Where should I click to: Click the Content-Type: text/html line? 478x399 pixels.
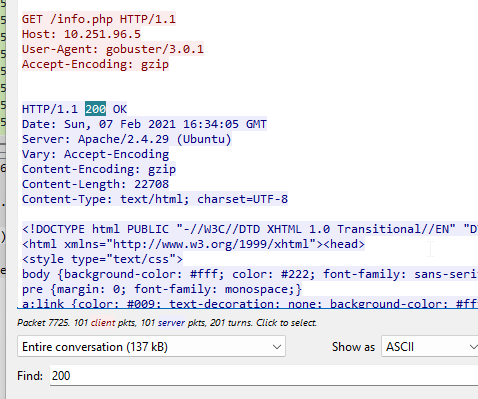pos(155,199)
